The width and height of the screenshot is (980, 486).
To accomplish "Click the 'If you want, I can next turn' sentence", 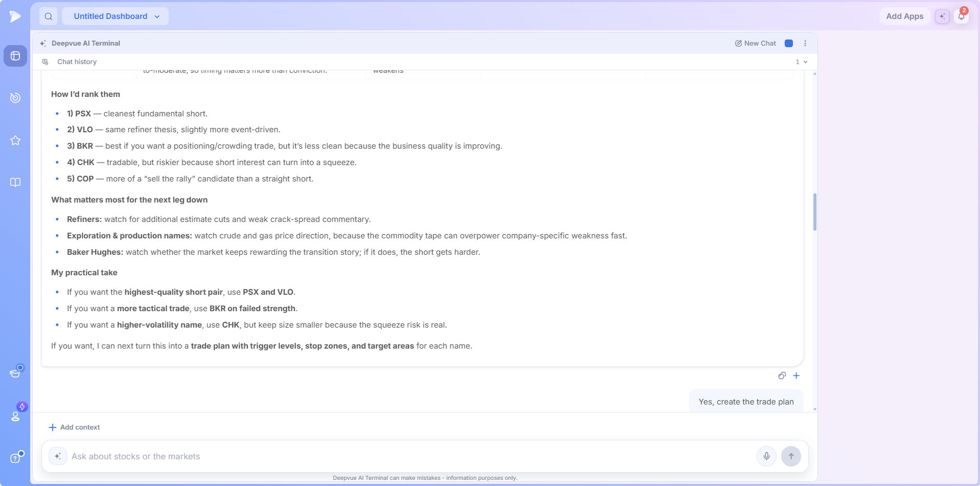I will coord(262,346).
